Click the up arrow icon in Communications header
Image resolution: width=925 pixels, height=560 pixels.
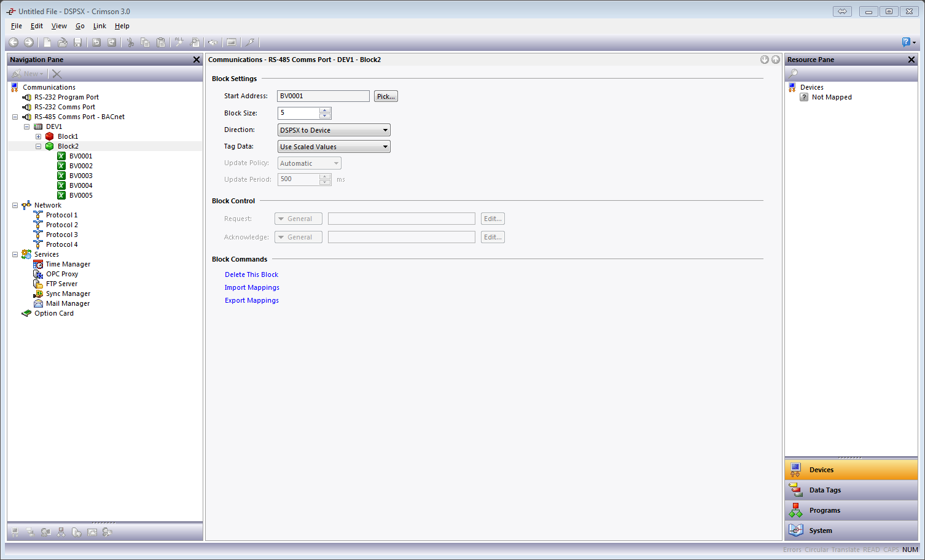(776, 60)
